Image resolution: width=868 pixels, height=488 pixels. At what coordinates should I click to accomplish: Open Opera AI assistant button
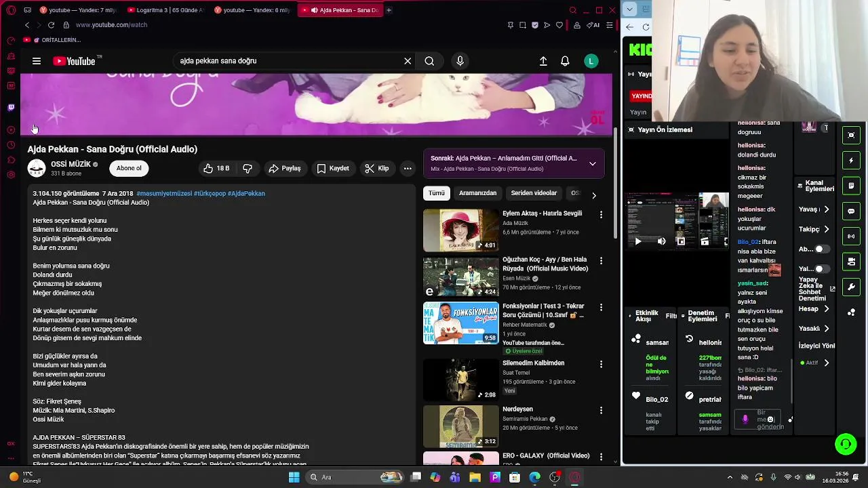(x=593, y=25)
